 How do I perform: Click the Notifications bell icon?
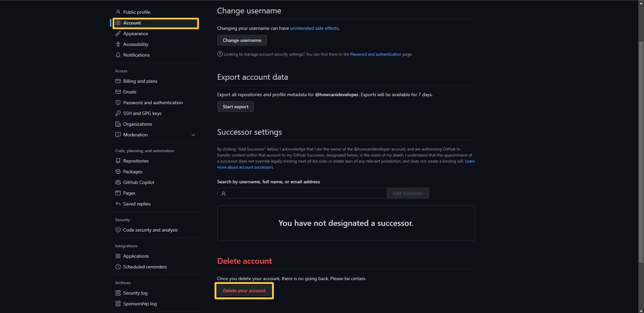[x=118, y=55]
